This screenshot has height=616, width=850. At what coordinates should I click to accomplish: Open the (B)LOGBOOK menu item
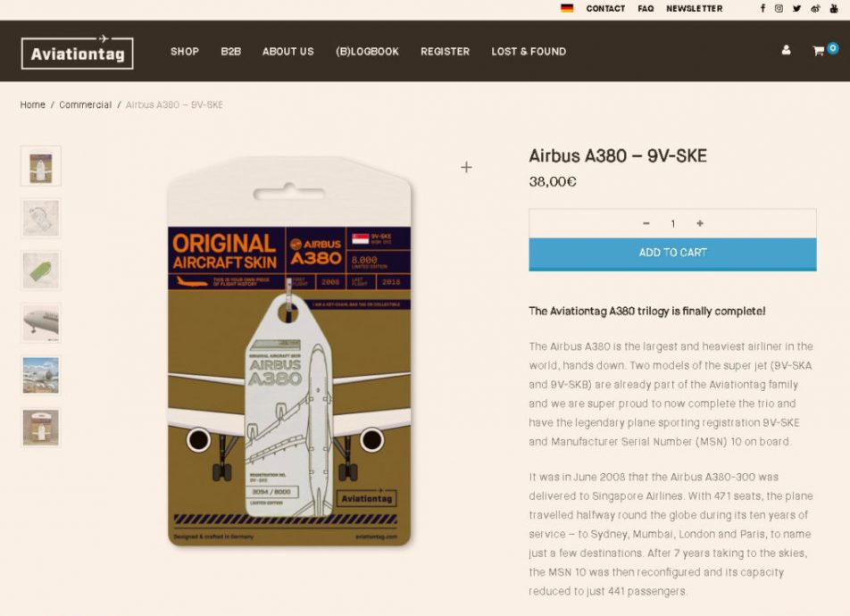point(367,52)
